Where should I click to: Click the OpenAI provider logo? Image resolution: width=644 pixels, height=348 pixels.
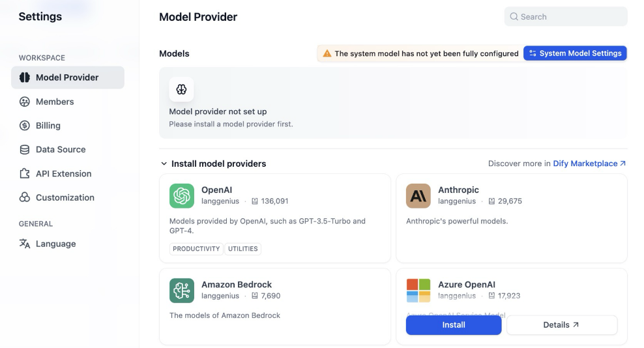[182, 196]
